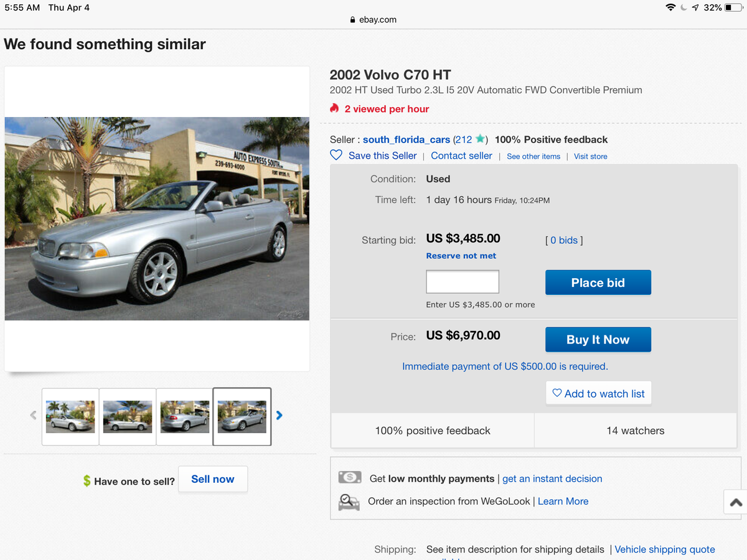The height and width of the screenshot is (560, 747).
Task: Click the teal feedback star icon
Action: (480, 139)
